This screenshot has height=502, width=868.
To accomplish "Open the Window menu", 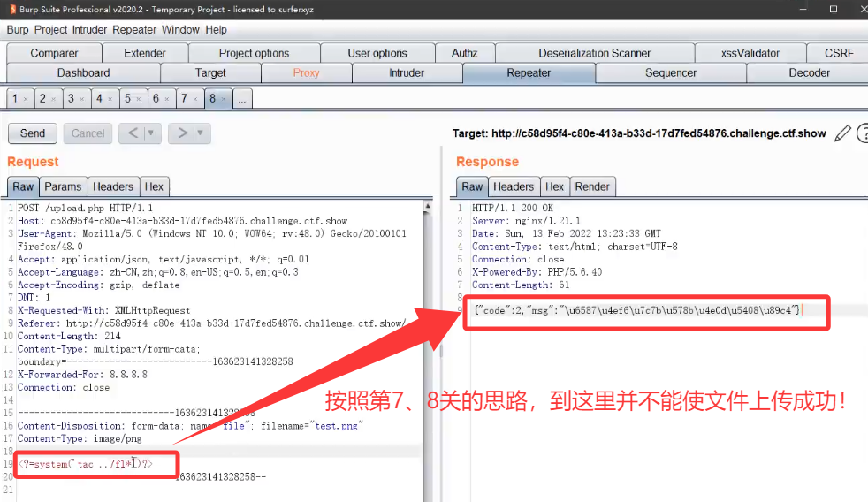I will pos(180,30).
